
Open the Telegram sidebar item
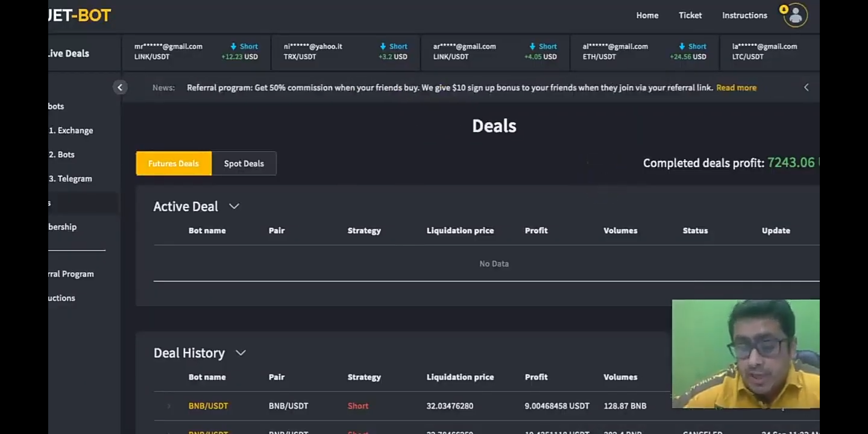tap(71, 178)
